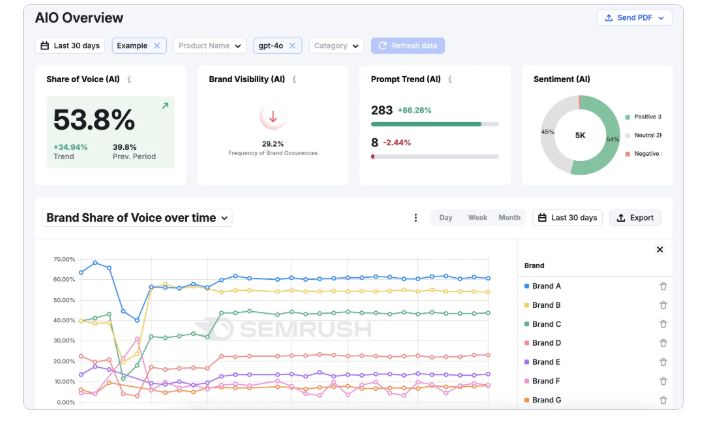Clear the gpt-4o filter tag
Image resolution: width=717 pixels, height=438 pixels.
coord(293,46)
